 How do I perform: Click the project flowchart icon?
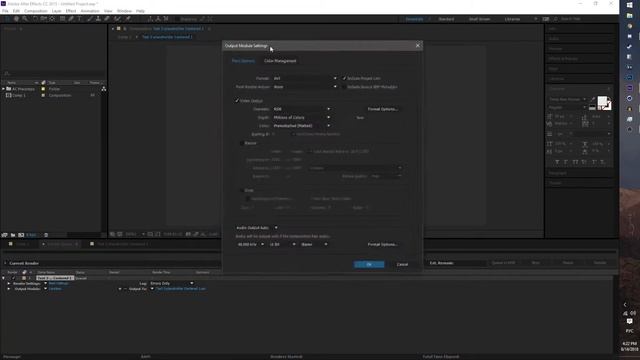click(104, 89)
